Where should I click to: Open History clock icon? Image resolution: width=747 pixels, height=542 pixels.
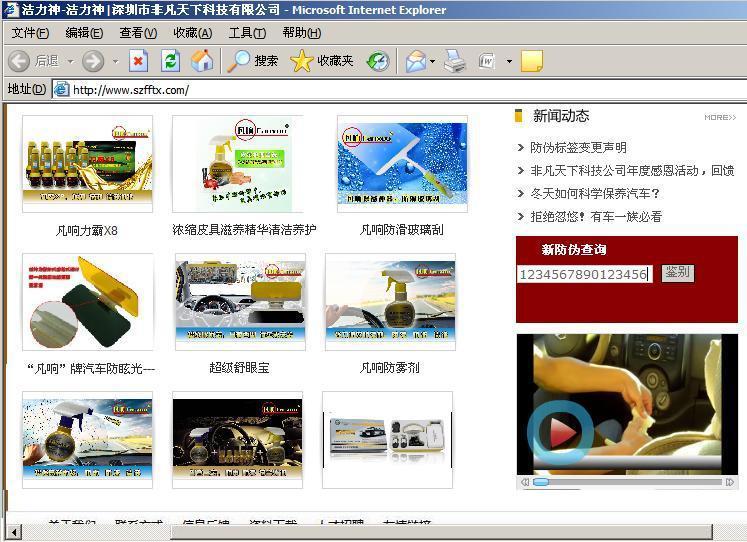point(378,61)
